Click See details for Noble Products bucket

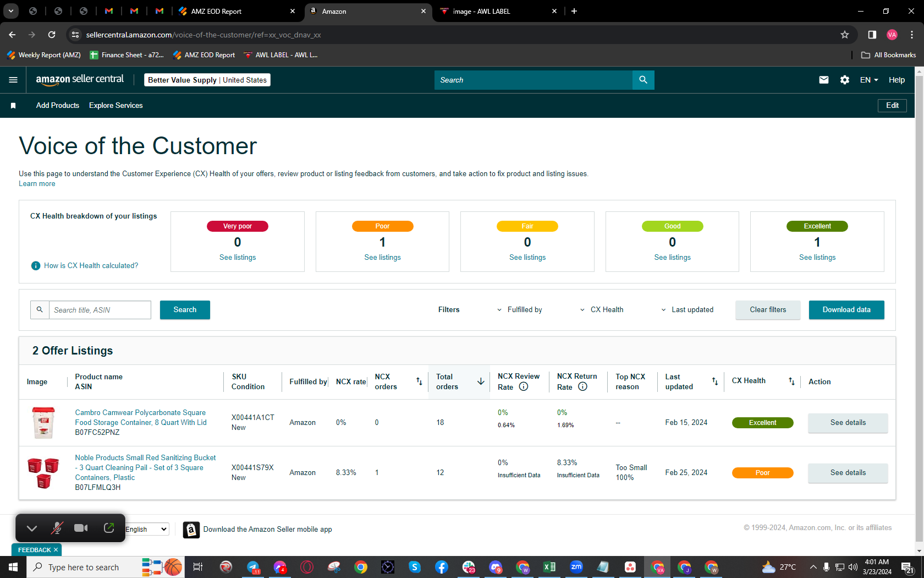click(848, 473)
